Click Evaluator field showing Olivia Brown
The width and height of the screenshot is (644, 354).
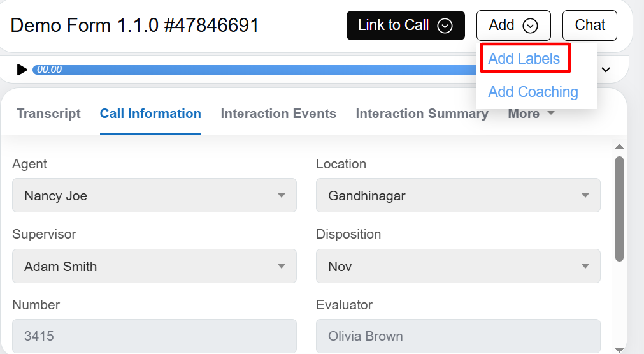click(458, 336)
